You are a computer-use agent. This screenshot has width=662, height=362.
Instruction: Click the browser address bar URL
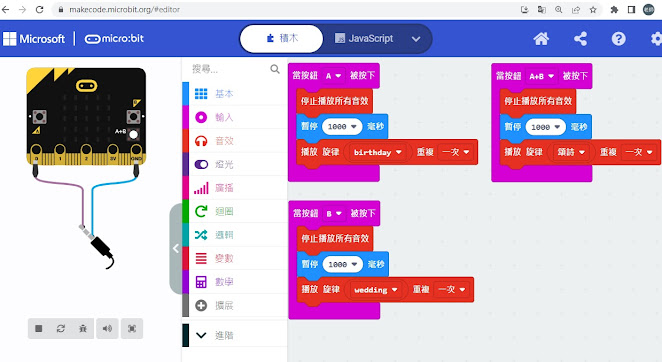(x=125, y=9)
